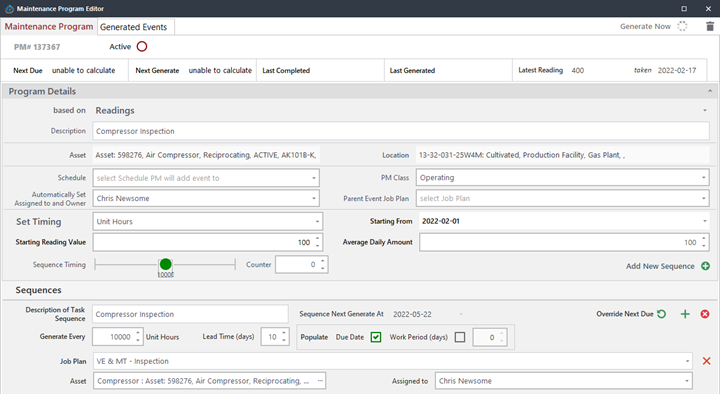Viewport: 720px width, 394px height.
Task: Click the green Add New Sequence plus icon
Action: pyautogui.click(x=705, y=266)
